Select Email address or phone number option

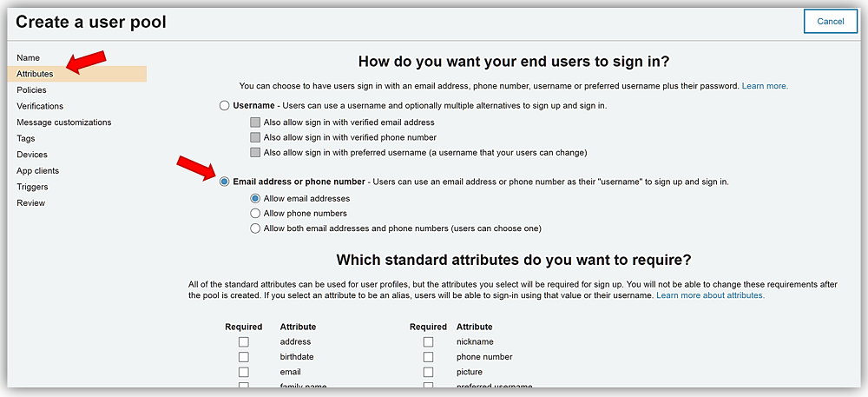click(x=225, y=182)
